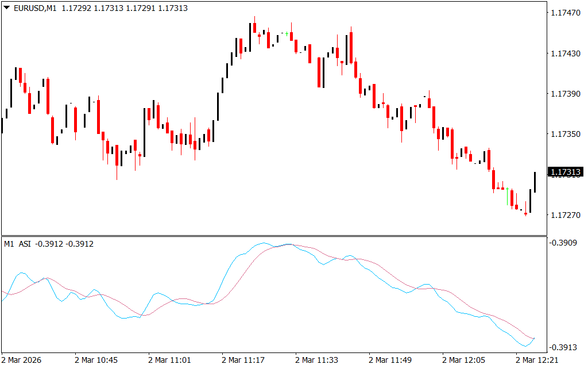Select the current price tag 1.17313

566,172
